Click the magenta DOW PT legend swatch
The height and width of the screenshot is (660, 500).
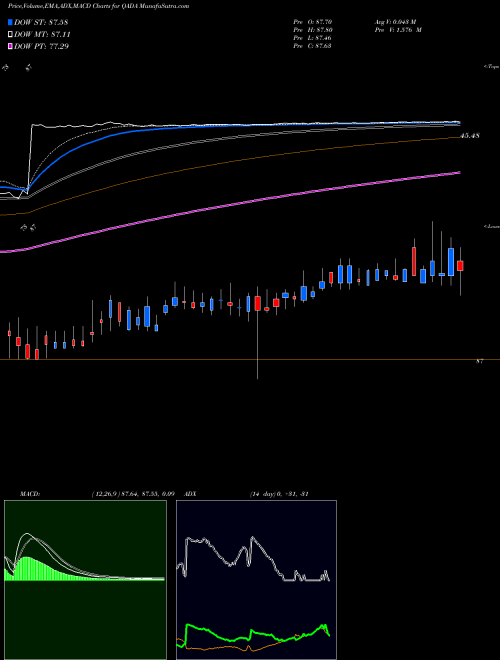pyautogui.click(x=11, y=46)
